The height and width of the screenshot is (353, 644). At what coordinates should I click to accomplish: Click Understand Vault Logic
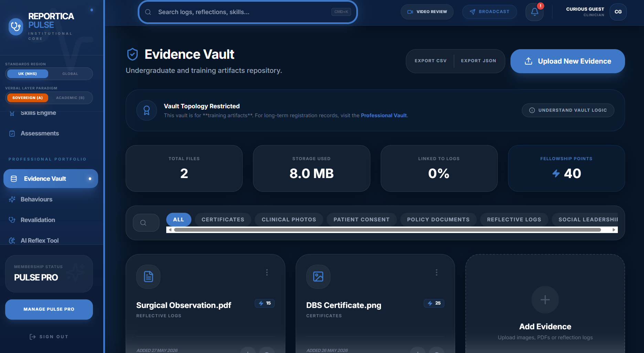pos(568,110)
